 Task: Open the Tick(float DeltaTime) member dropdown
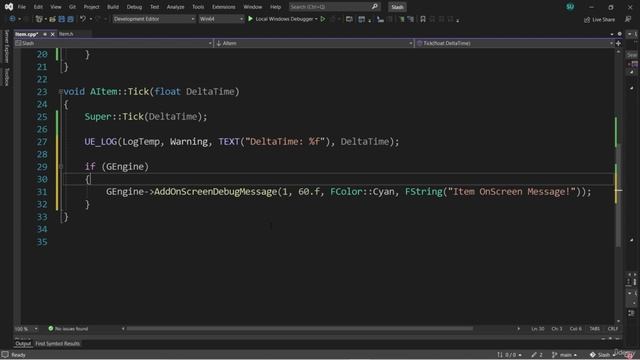tap(514, 43)
